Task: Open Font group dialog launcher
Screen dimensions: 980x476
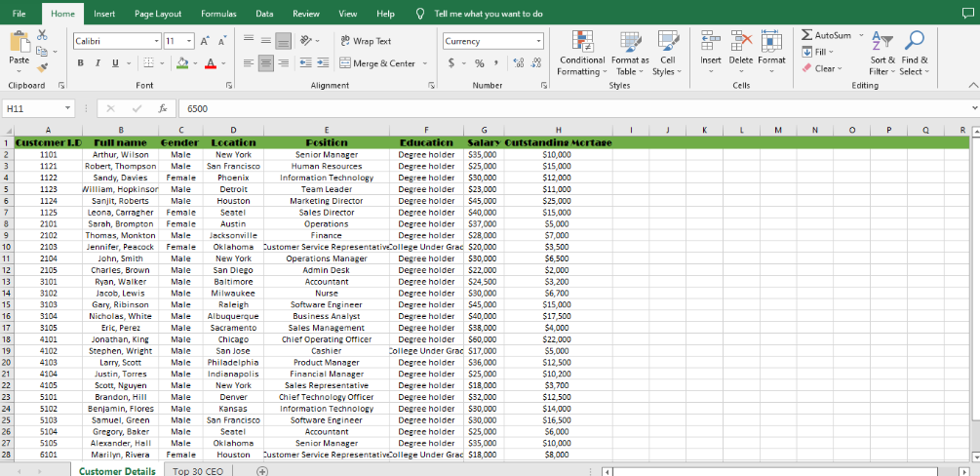Action: (x=229, y=85)
